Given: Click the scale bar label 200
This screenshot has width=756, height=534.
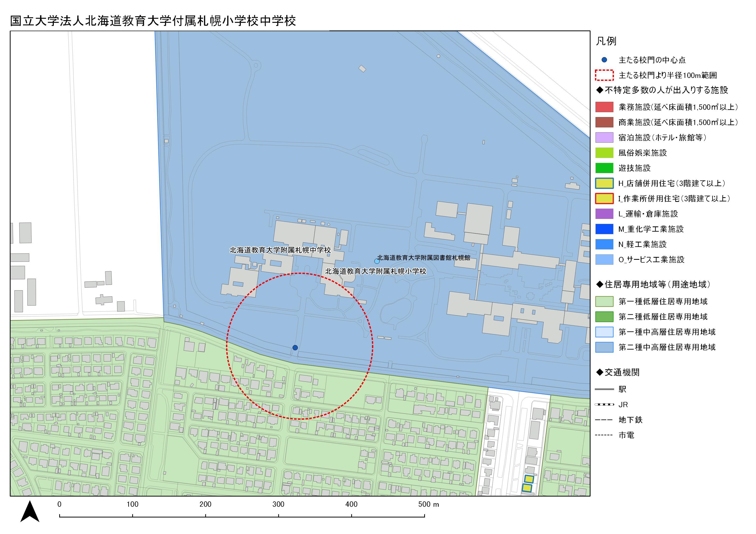Looking at the screenshot, I should [205, 504].
